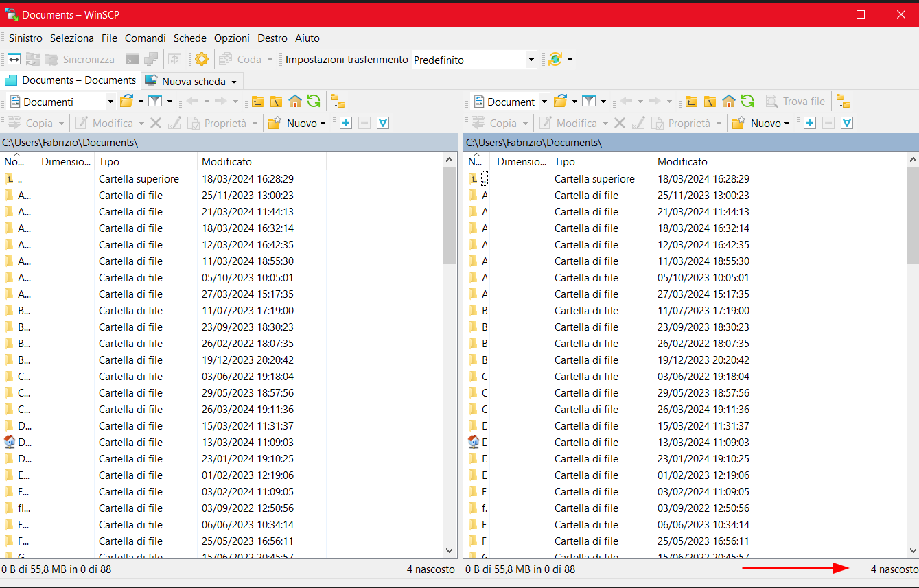Click the blue plus selection icon in right panel
This screenshot has height=588, width=919.
809,123
